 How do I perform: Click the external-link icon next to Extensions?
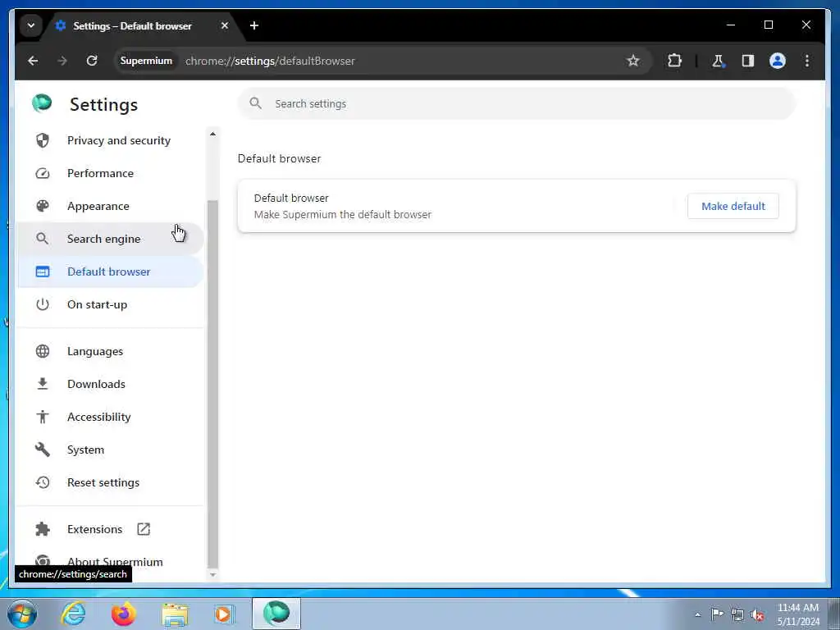pos(144,529)
